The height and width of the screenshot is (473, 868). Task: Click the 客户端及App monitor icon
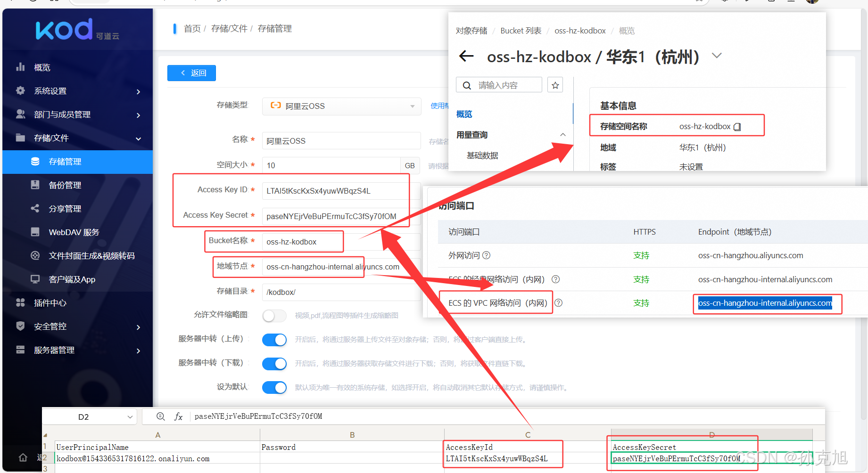(35, 279)
